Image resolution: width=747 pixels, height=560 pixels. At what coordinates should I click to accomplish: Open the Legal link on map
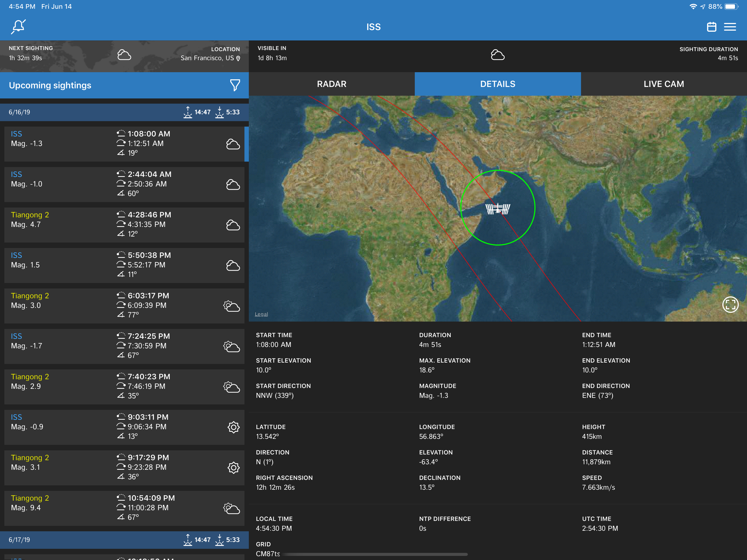click(261, 314)
